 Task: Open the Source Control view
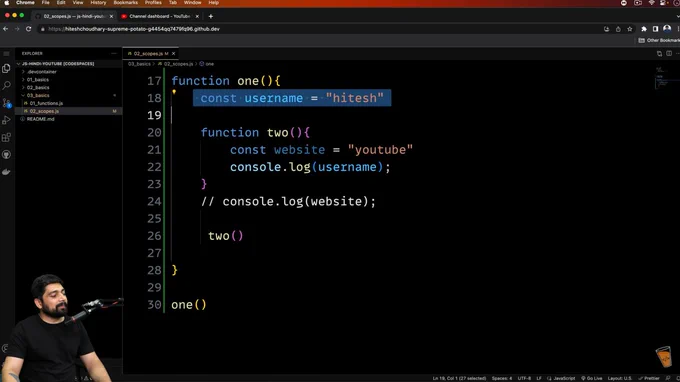pos(7,103)
